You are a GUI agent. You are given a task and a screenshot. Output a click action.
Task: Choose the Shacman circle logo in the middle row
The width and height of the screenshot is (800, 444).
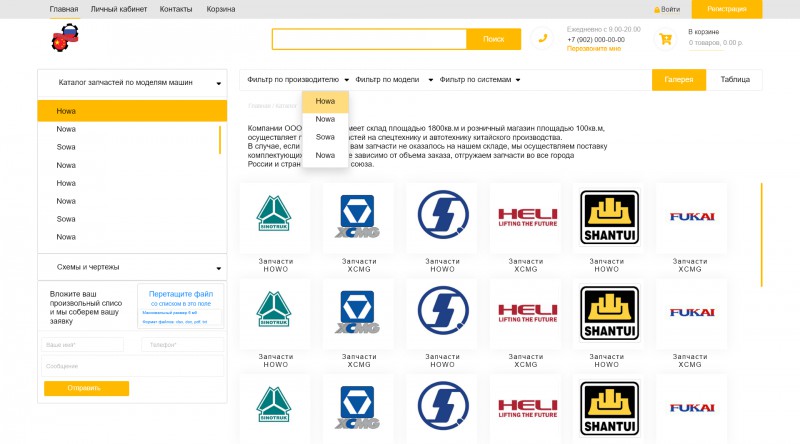coord(442,310)
